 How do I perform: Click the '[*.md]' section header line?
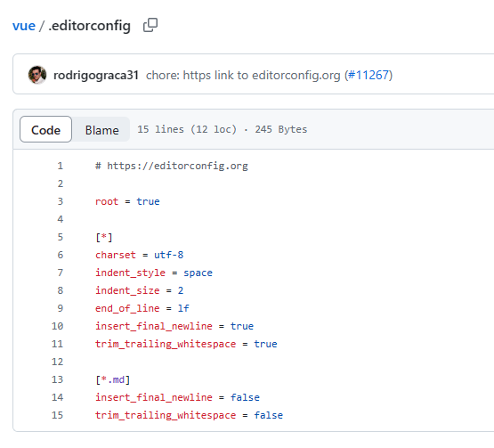tap(112, 379)
